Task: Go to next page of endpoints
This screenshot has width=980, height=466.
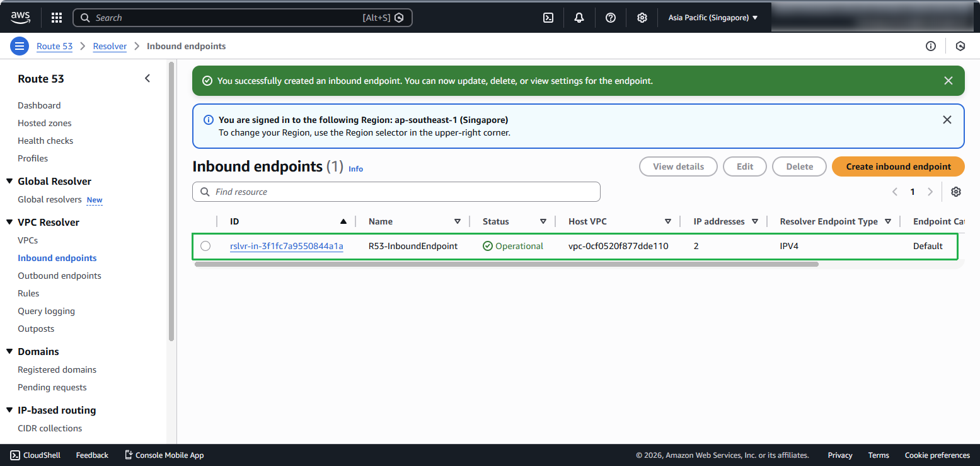Action: click(930, 192)
